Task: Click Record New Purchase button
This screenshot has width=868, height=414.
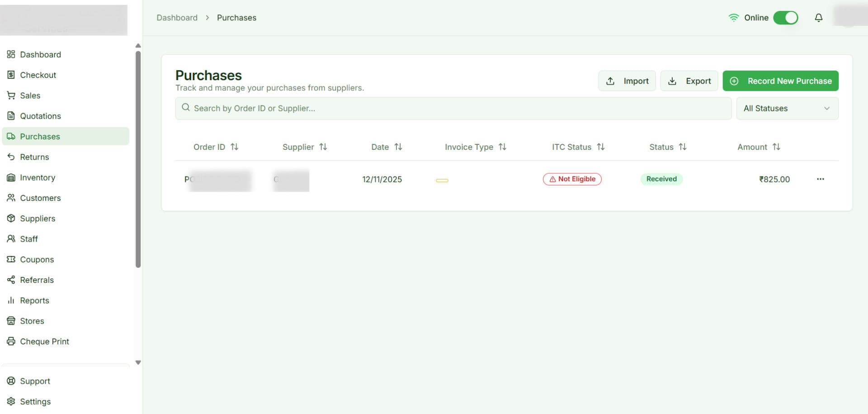Action: click(780, 81)
